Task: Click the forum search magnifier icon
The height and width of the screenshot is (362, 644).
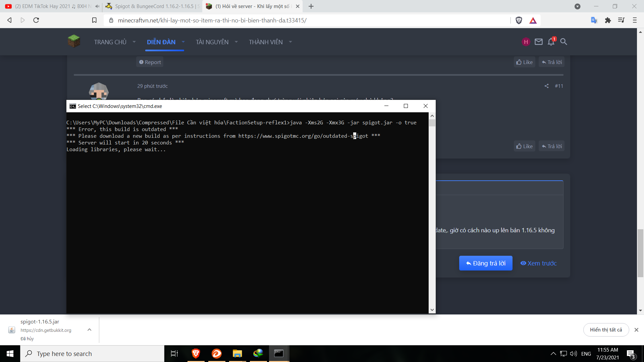Action: tap(563, 42)
